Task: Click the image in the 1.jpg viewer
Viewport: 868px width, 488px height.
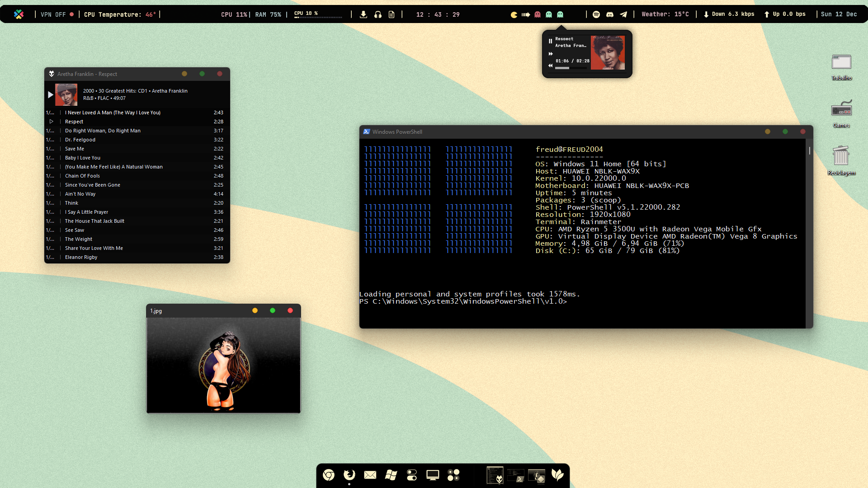Action: 223,365
